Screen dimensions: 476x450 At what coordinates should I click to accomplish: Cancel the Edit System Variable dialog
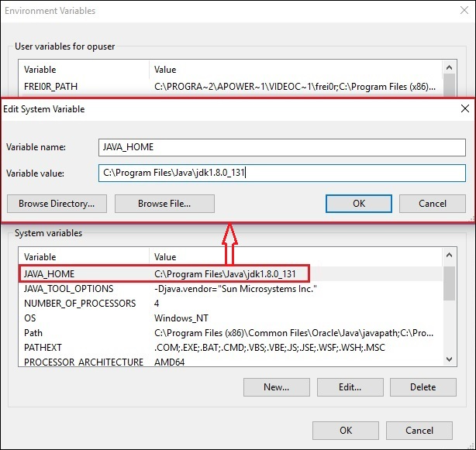[x=433, y=204]
